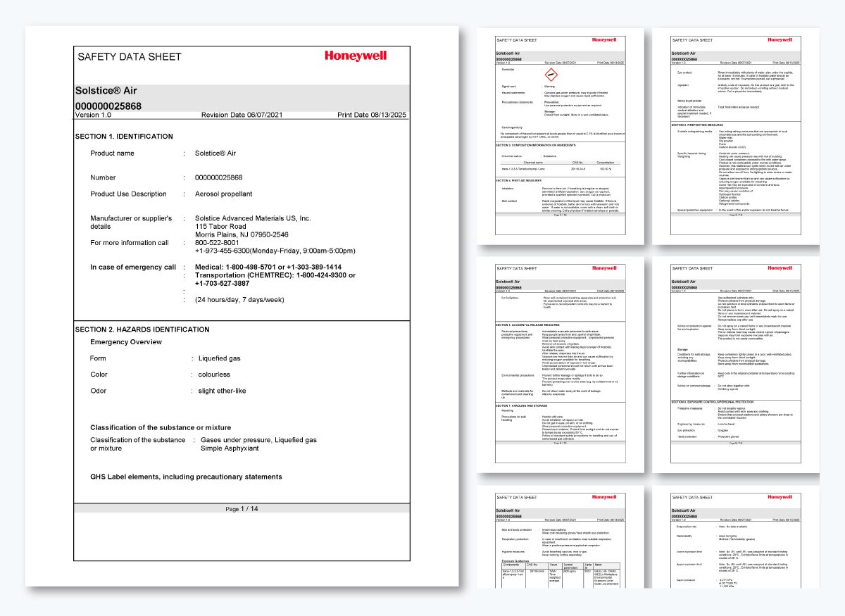The height and width of the screenshot is (616, 845).
Task: Click '(24 hours/day, 7 days/week)'
Action: [239, 300]
